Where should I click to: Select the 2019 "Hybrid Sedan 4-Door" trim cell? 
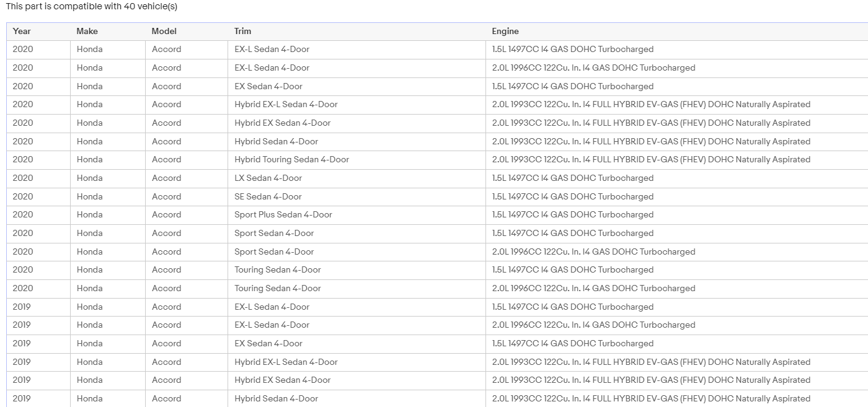coord(356,398)
